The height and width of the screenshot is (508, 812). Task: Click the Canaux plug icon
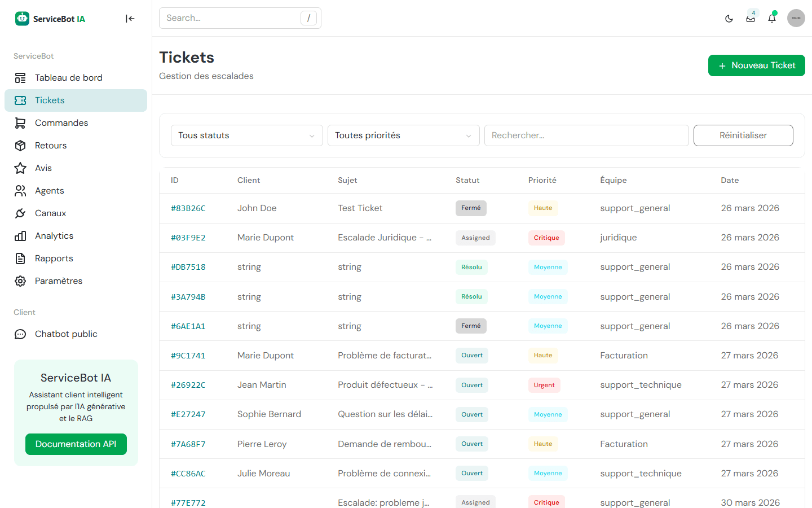coord(20,213)
